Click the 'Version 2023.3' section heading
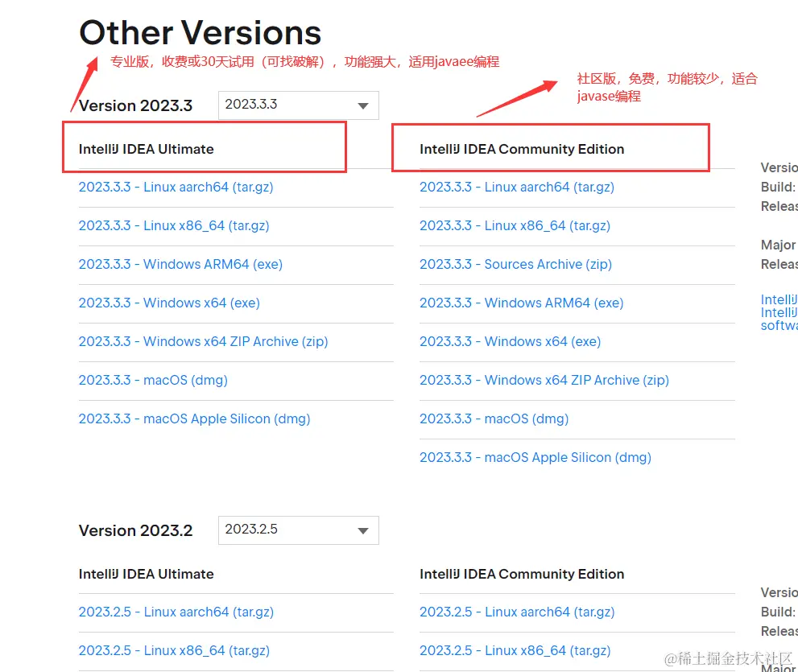798x672 pixels. tap(135, 105)
